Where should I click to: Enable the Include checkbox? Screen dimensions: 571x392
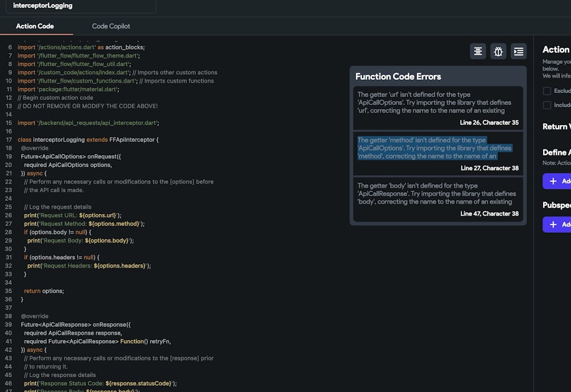pyautogui.click(x=546, y=104)
